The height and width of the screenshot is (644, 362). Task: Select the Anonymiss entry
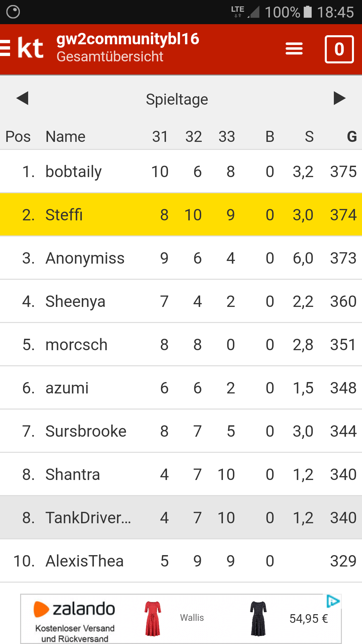click(x=181, y=258)
